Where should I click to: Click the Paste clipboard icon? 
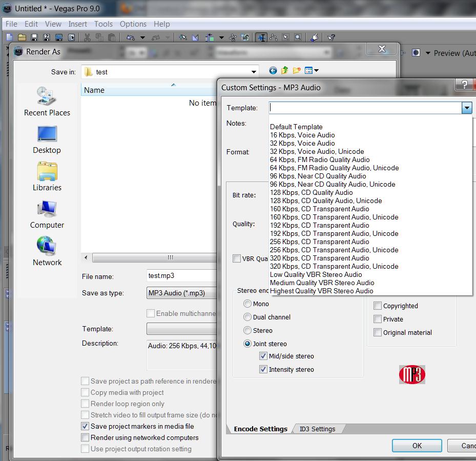coord(112,37)
